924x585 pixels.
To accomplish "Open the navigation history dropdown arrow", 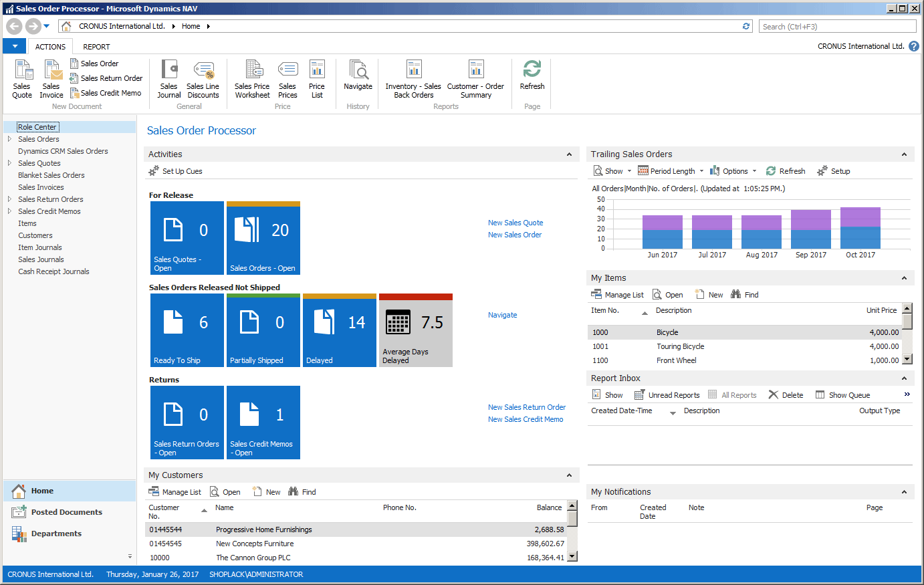I will (x=47, y=26).
